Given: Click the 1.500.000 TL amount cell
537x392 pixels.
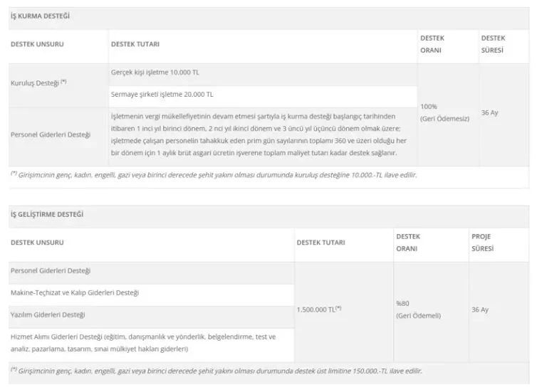Looking at the screenshot, I should point(318,309).
